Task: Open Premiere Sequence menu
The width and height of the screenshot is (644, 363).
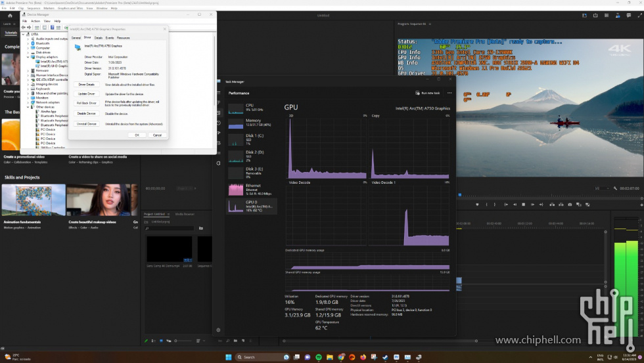Action: tap(34, 8)
